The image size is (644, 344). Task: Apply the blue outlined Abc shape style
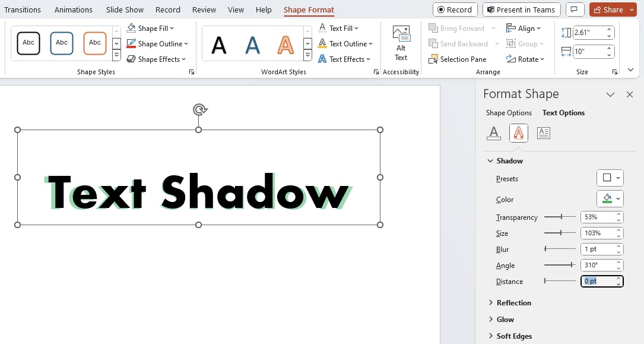point(62,43)
